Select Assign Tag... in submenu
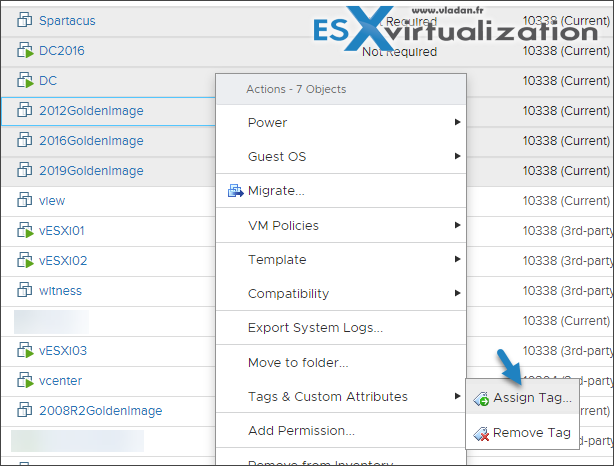Screen dimensions: 614x466 522,398
